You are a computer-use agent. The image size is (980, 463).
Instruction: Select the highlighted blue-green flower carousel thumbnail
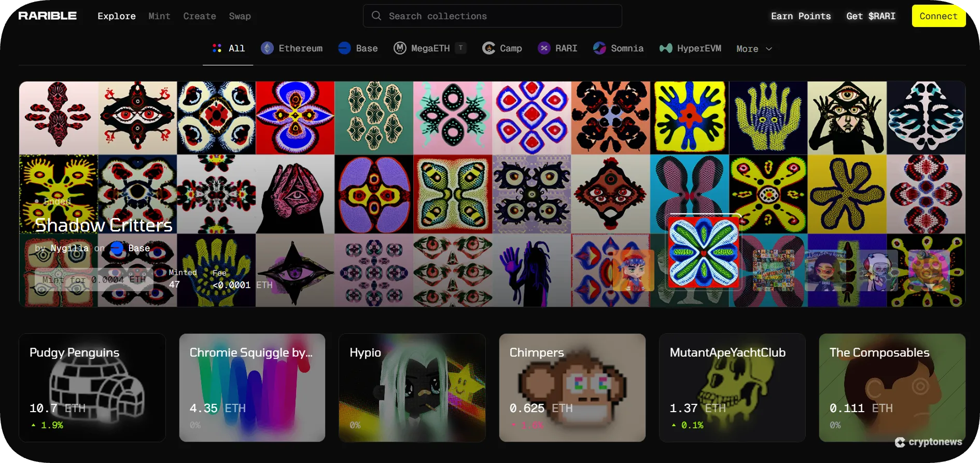(704, 252)
